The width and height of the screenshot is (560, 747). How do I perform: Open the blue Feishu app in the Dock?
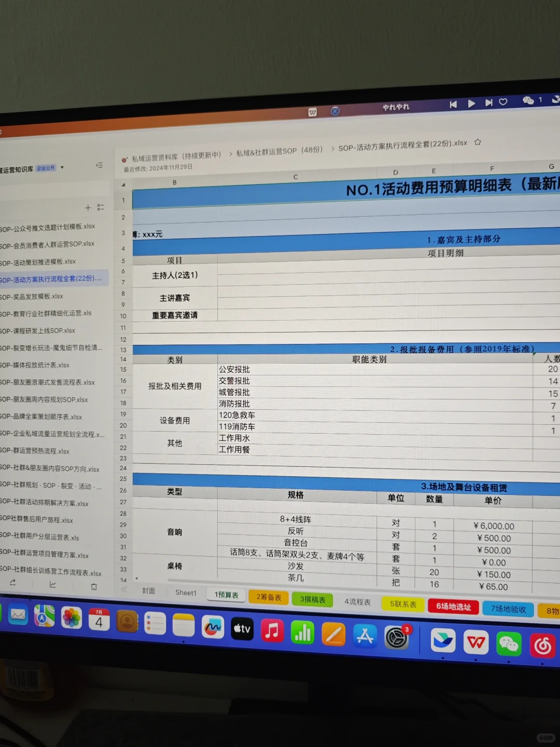pyautogui.click(x=442, y=641)
